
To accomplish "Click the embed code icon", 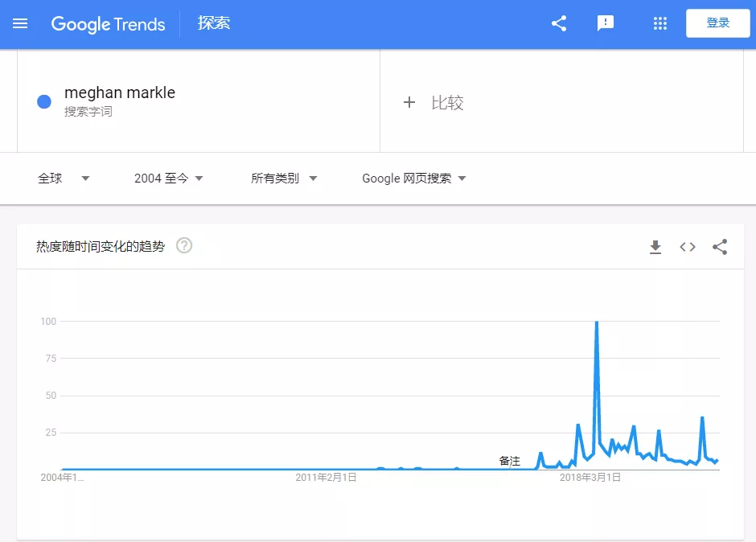I will (x=688, y=247).
